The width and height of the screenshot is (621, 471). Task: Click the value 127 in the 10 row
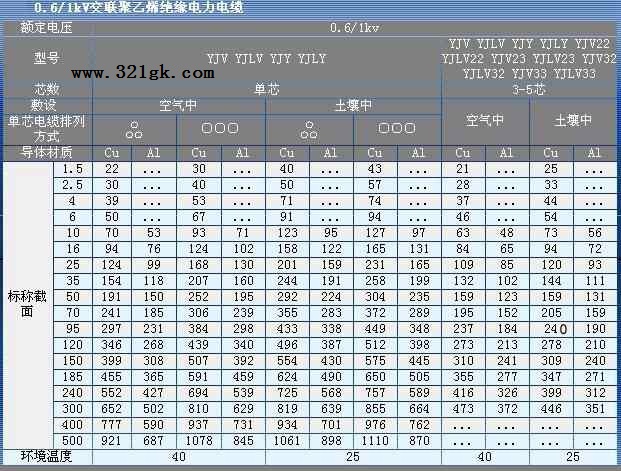click(375, 233)
